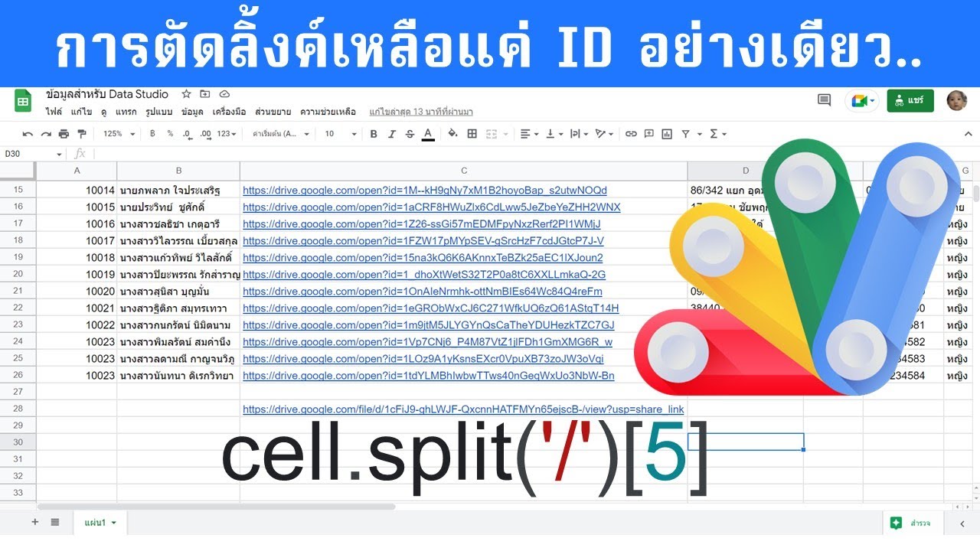Click the horizontal scrollbar

pos(216,506)
